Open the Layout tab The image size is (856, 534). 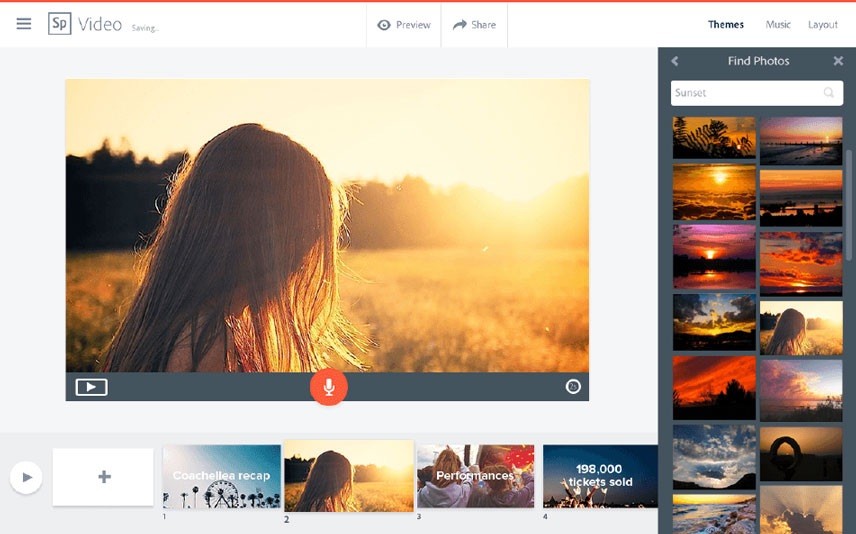[x=823, y=25]
